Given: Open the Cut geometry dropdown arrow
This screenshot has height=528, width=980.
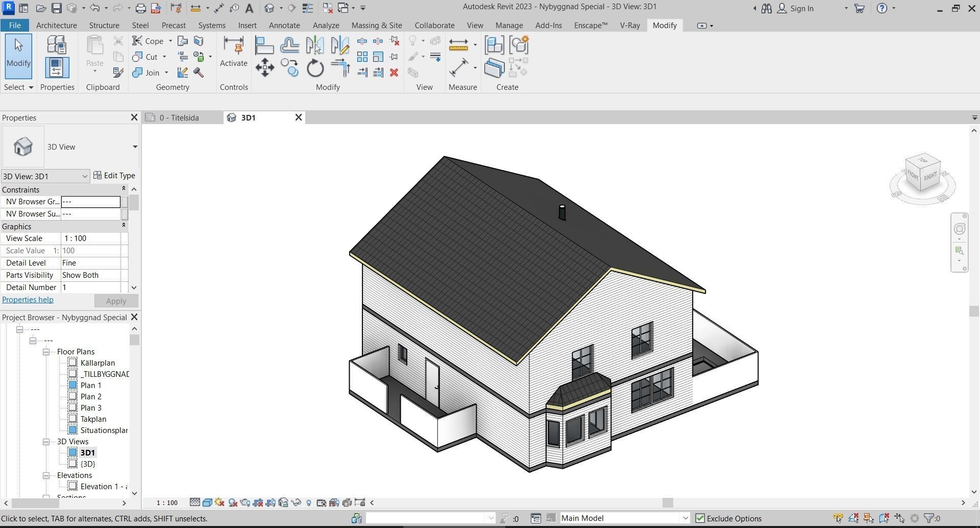Looking at the screenshot, I should (164, 57).
